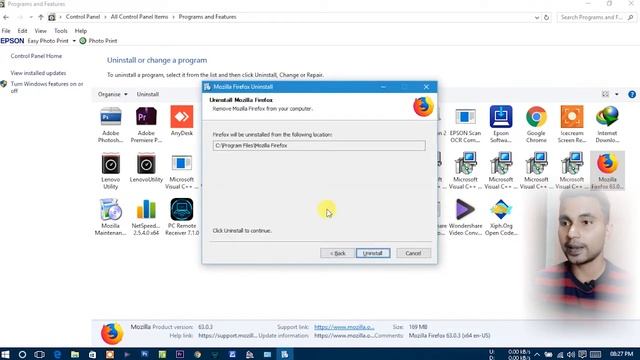Select the EPSON Scan OCR Component icon

[x=465, y=124]
